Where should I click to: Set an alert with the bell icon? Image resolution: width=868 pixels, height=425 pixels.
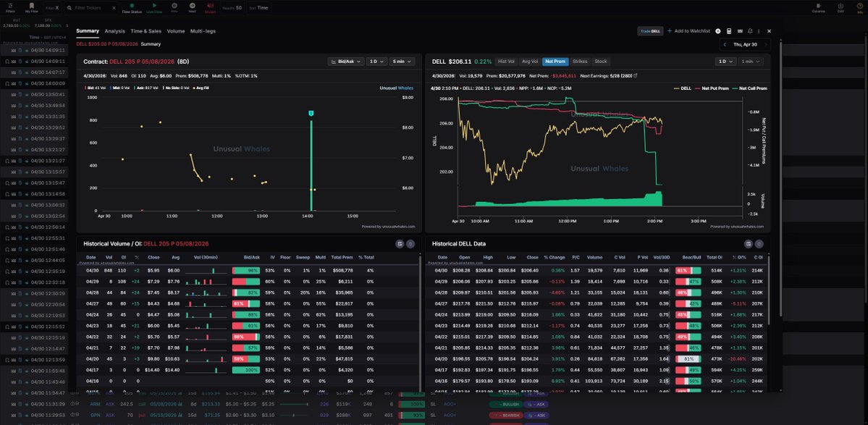(x=749, y=32)
